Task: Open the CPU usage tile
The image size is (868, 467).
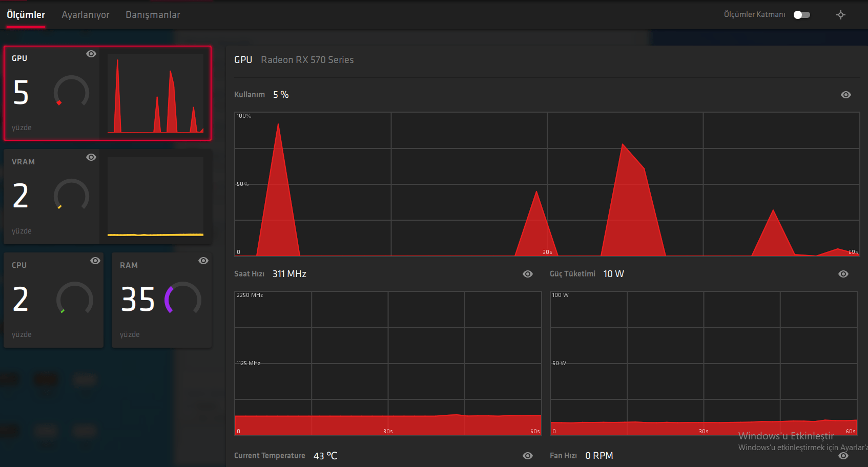Action: coord(54,300)
